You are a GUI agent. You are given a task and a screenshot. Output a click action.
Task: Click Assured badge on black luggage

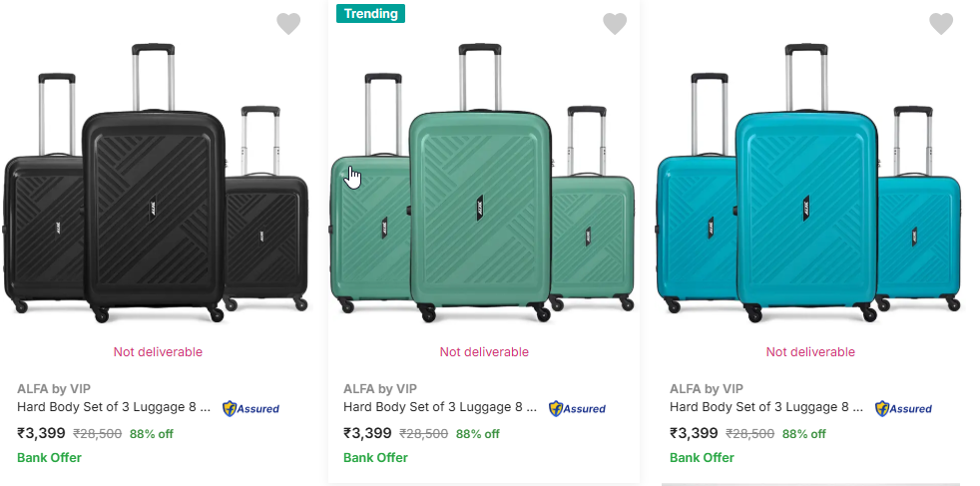250,408
